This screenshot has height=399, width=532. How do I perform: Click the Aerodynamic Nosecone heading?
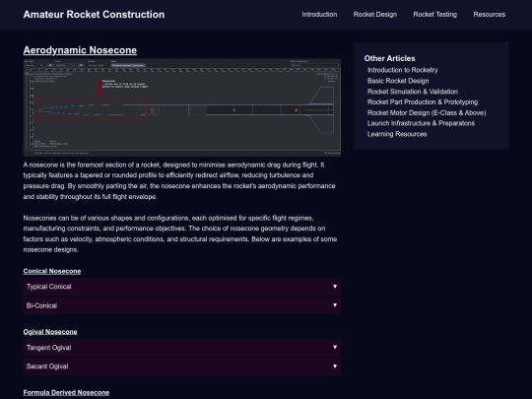click(80, 50)
